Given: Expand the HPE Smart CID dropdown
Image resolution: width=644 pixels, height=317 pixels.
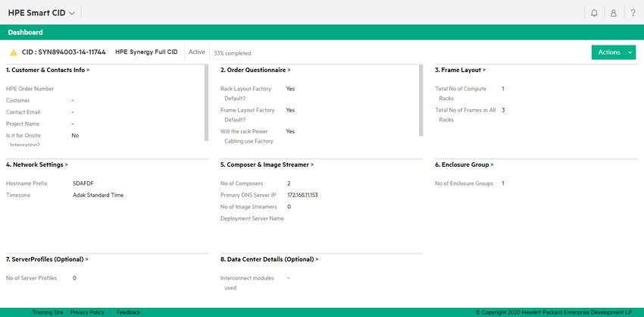Looking at the screenshot, I should [x=42, y=13].
